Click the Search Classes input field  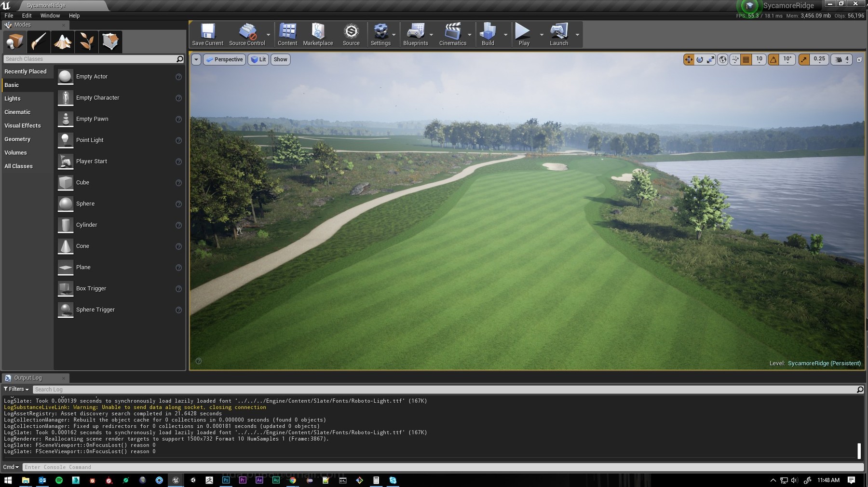pyautogui.click(x=91, y=59)
